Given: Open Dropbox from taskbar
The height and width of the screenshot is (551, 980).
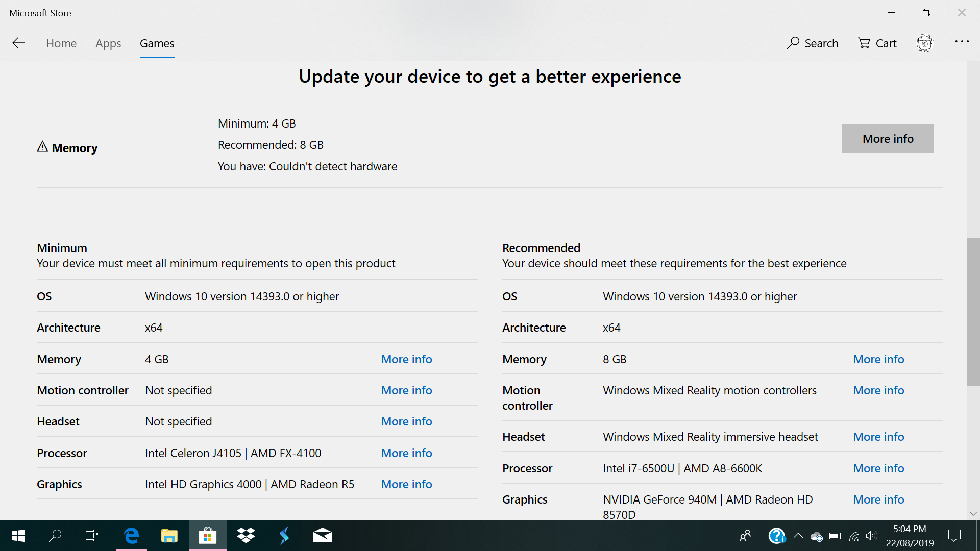Looking at the screenshot, I should pyautogui.click(x=246, y=536).
